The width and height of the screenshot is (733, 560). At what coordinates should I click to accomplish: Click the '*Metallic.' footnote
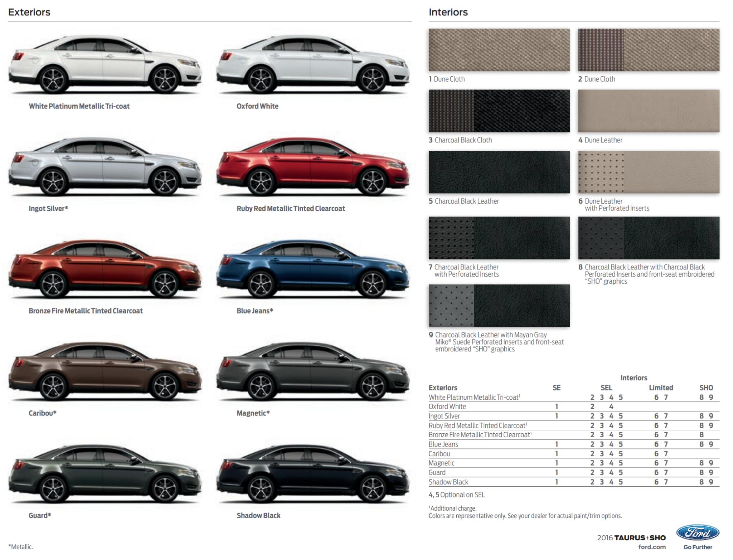point(21,547)
